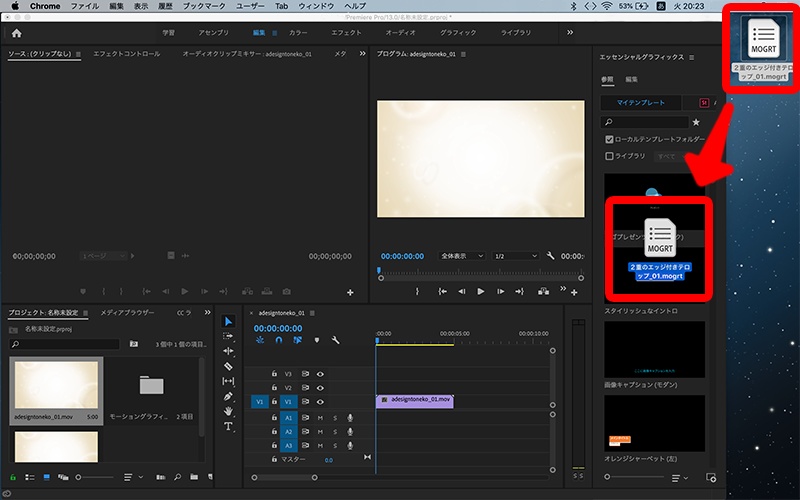Toggle V3 track eye visibility
The height and width of the screenshot is (500, 800).
[x=320, y=374]
